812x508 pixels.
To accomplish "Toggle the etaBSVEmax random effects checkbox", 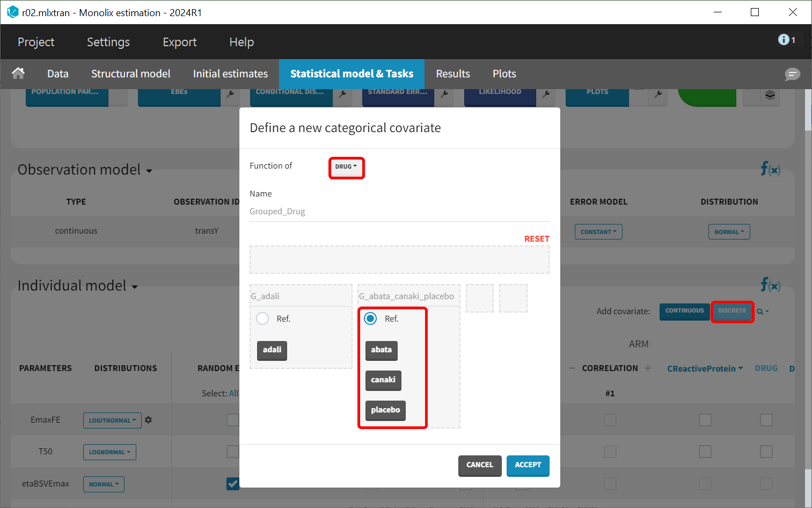I will coord(232,484).
